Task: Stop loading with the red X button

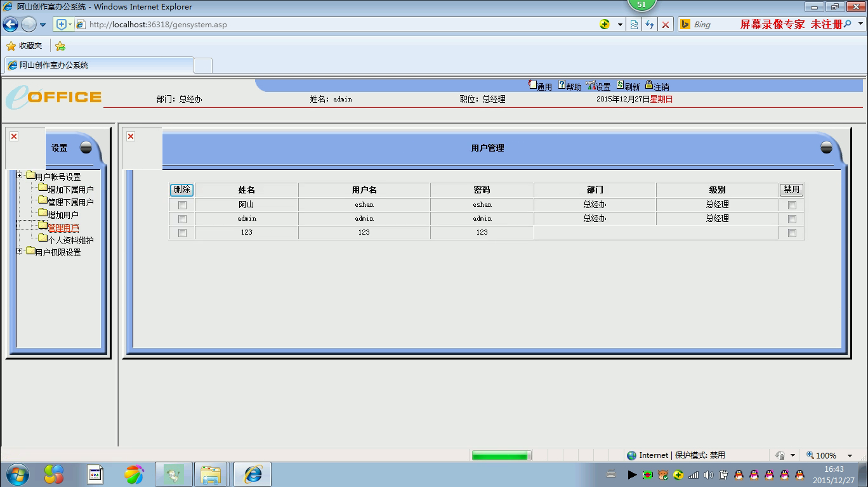Action: (x=665, y=25)
